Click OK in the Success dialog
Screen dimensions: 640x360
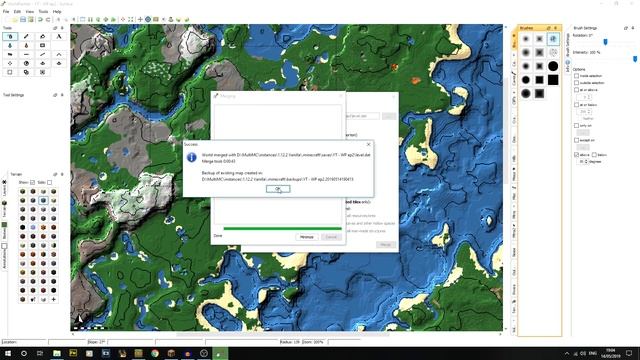point(278,189)
